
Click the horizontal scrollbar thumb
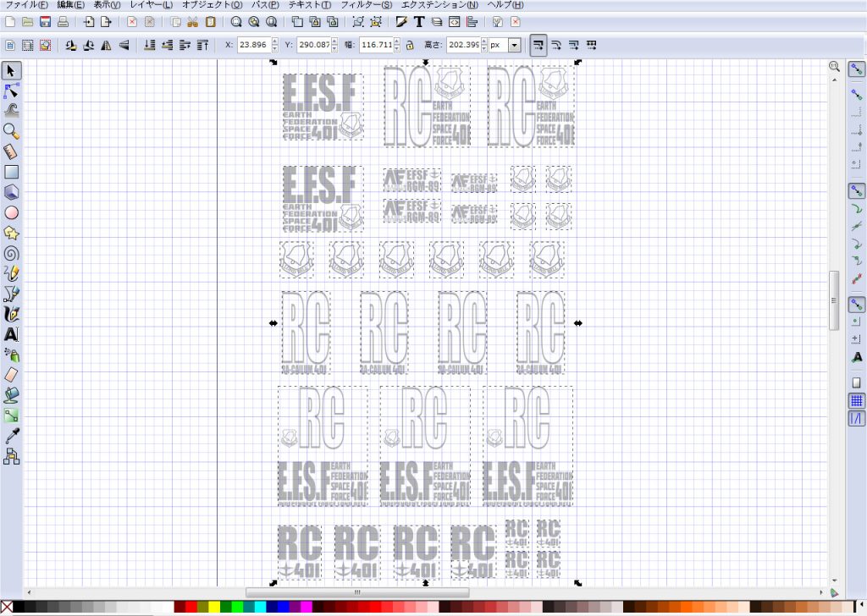[356, 592]
